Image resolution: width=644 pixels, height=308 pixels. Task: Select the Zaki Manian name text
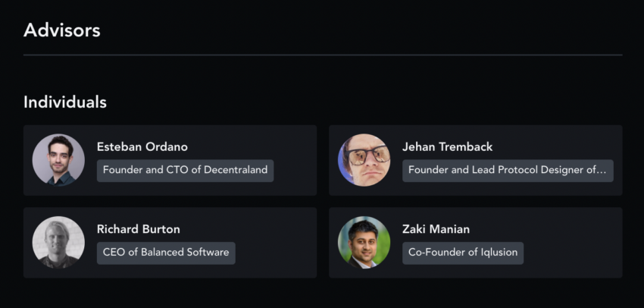(x=436, y=229)
